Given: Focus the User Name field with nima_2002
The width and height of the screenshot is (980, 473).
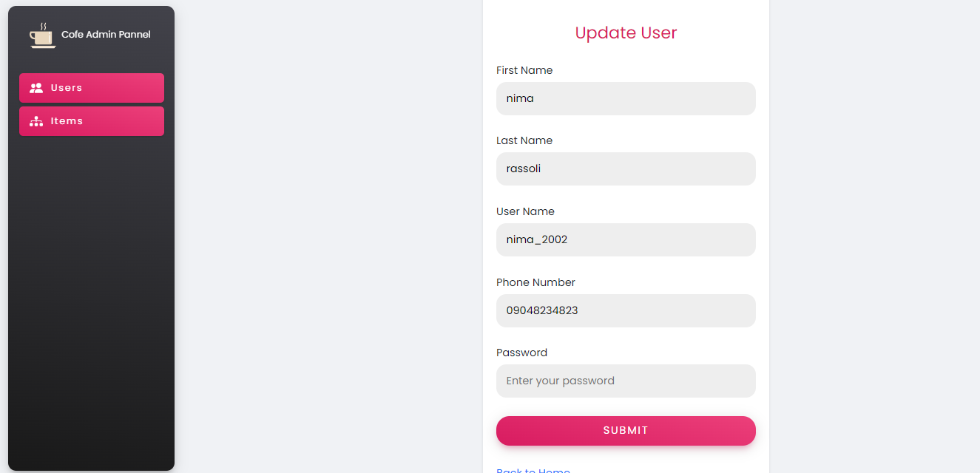Looking at the screenshot, I should pos(626,239).
